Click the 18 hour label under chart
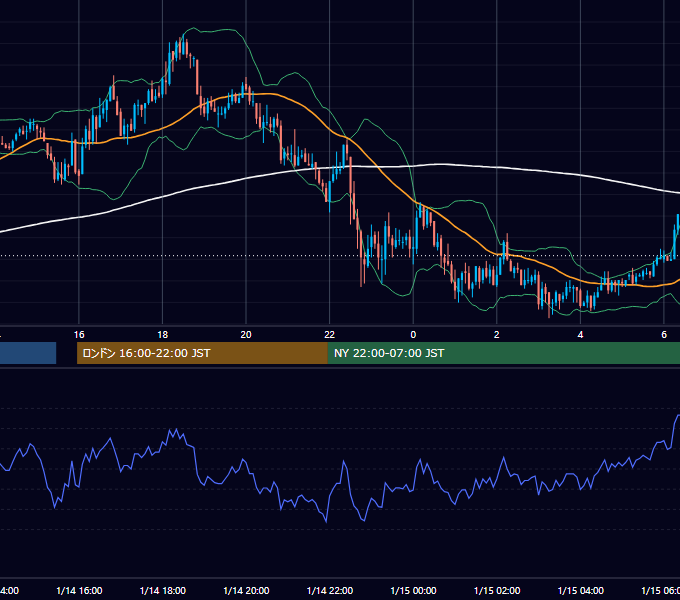 click(163, 335)
